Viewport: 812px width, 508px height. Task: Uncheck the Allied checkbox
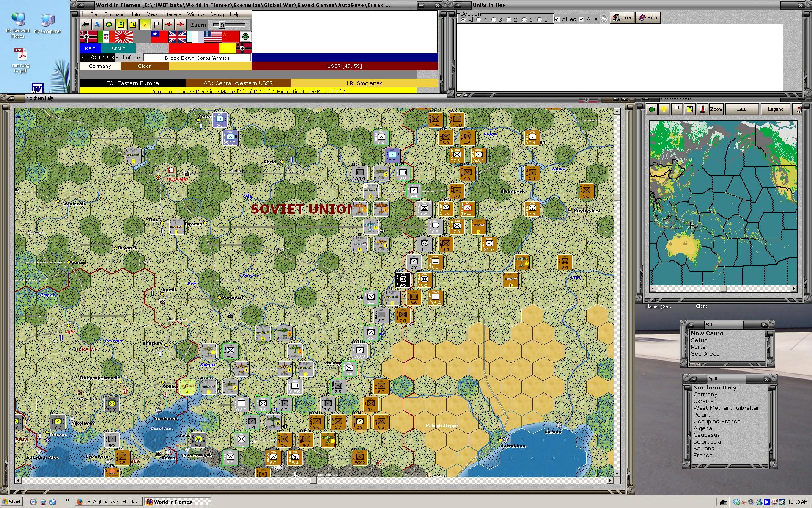(557, 19)
